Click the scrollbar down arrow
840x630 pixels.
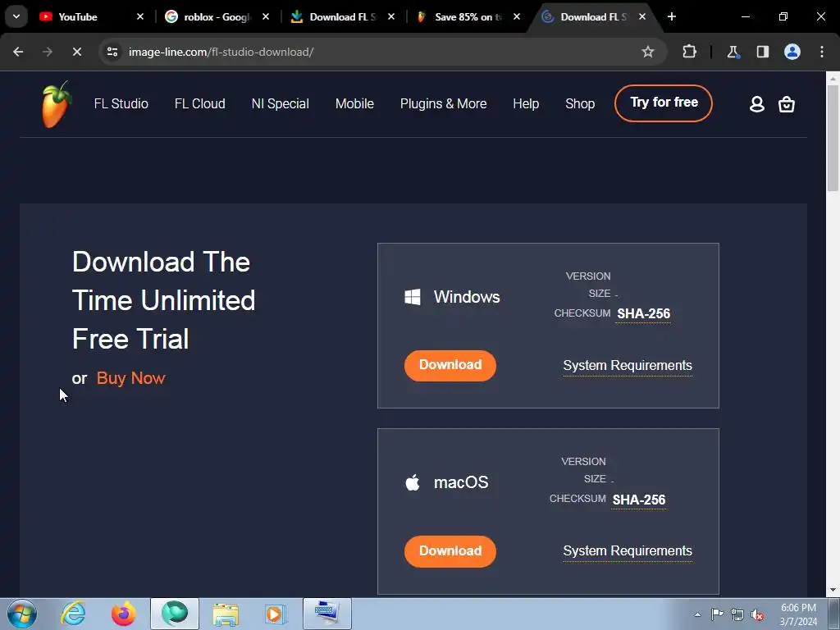click(x=833, y=591)
